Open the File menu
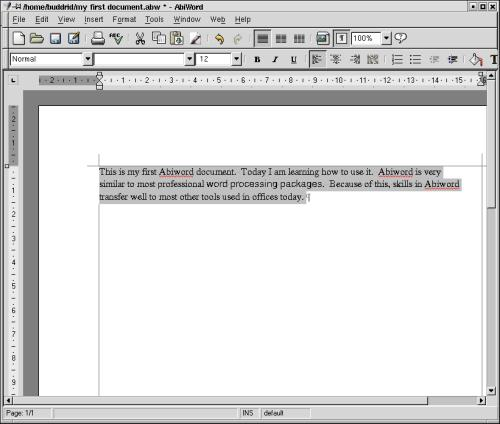The width and height of the screenshot is (500, 424). click(19, 19)
